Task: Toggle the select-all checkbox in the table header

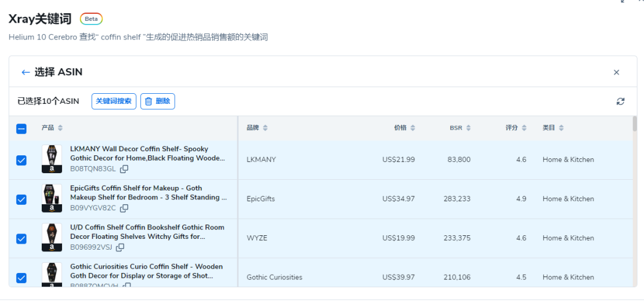Action: [21, 128]
